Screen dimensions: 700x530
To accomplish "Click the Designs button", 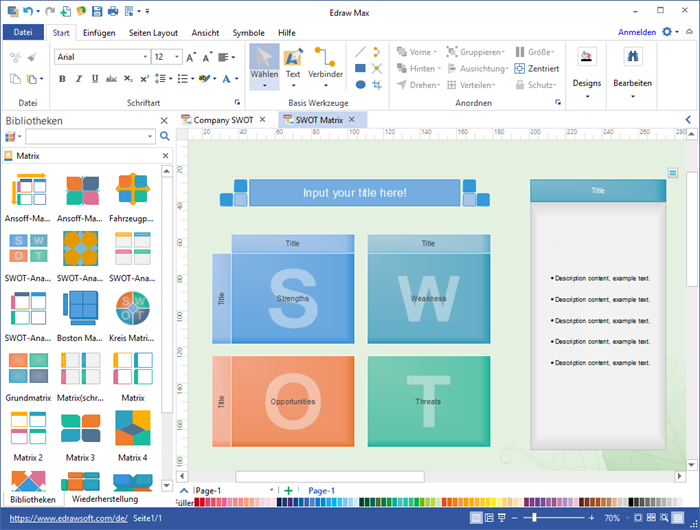I will click(x=587, y=68).
